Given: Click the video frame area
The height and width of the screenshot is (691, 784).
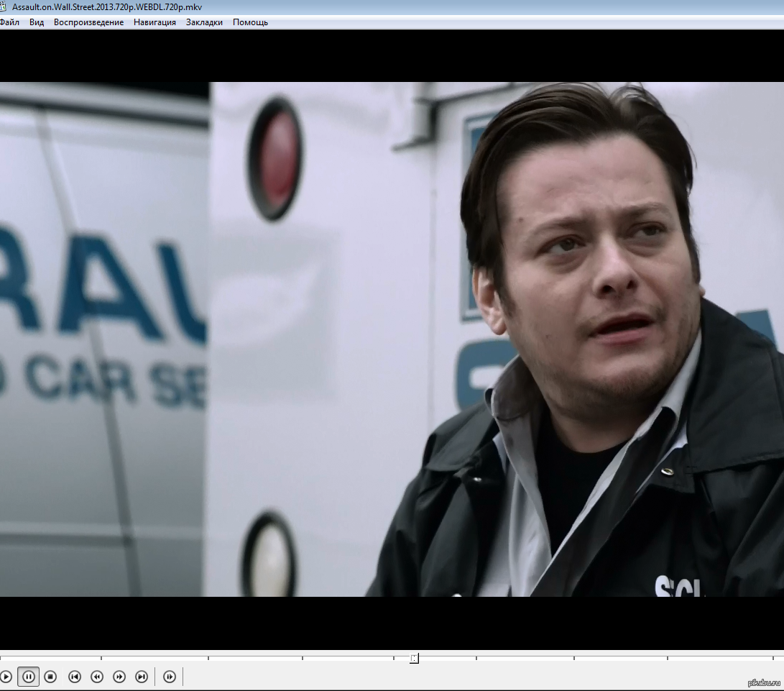Looking at the screenshot, I should coord(392,338).
